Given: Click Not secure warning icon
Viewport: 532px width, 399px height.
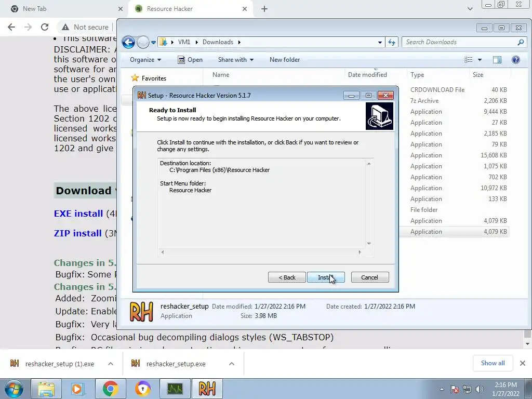Looking at the screenshot, I should coord(65,27).
